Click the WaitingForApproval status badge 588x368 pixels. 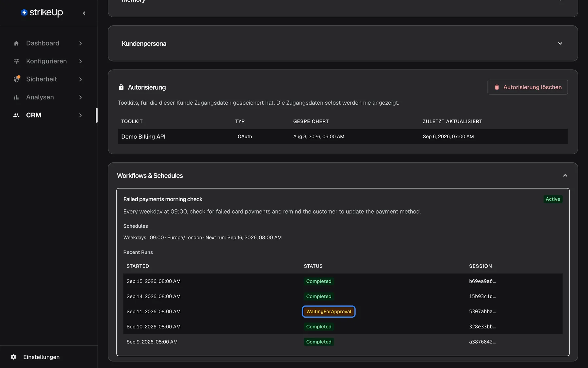click(329, 311)
